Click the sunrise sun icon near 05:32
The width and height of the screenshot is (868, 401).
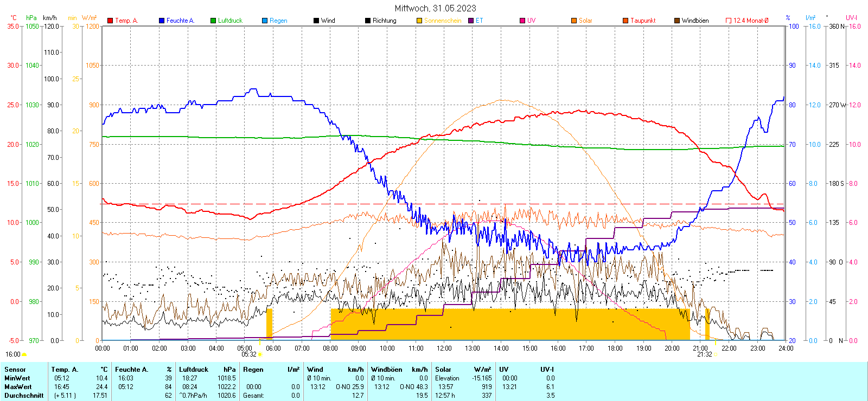(260, 354)
